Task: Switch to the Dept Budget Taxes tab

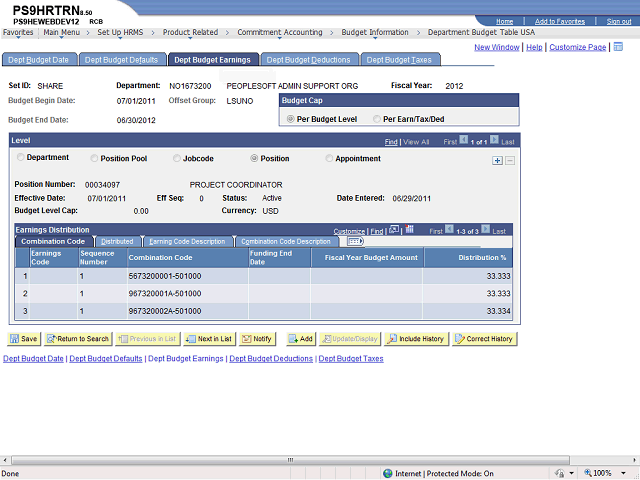Action: (x=399, y=60)
